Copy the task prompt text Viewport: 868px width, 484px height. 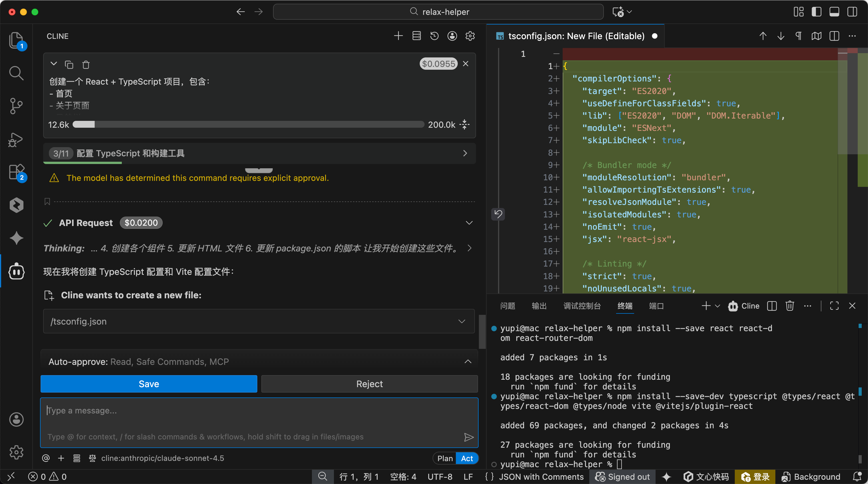click(69, 64)
